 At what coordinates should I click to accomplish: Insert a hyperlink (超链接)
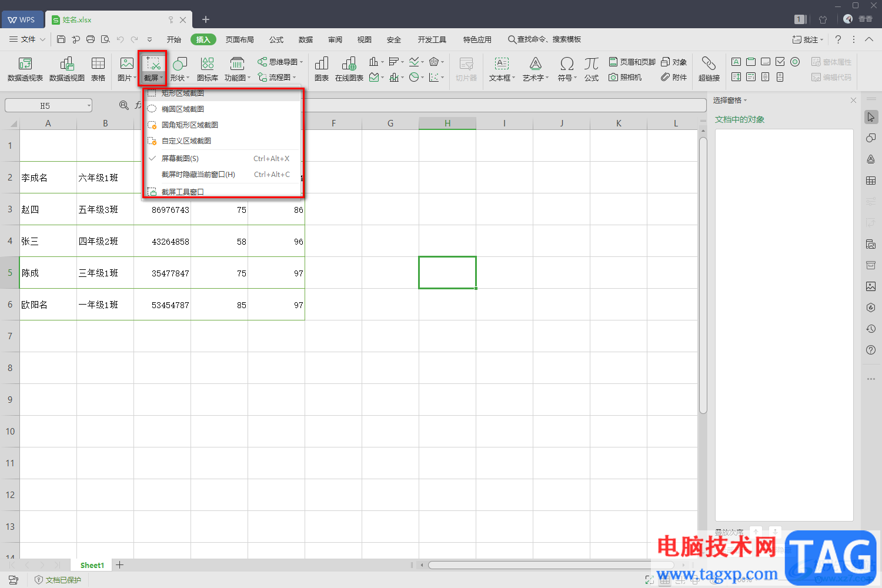(x=709, y=69)
